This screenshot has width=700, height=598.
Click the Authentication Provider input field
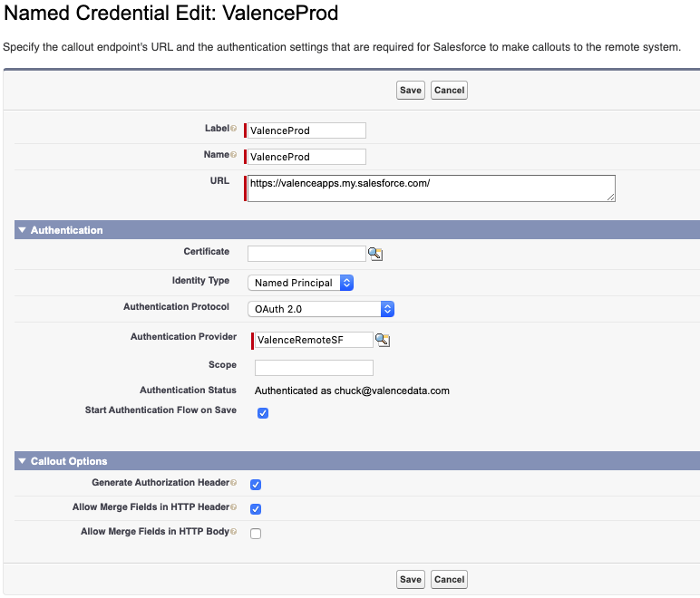click(314, 340)
